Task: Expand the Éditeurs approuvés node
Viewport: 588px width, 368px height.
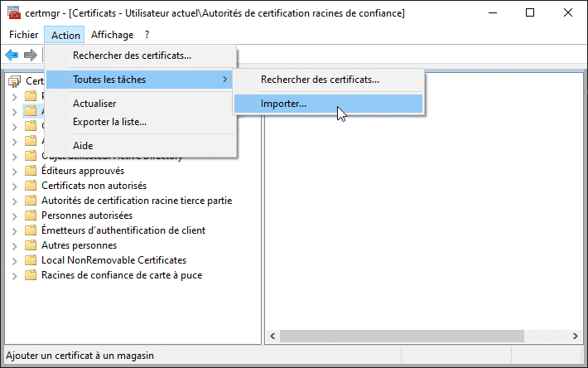Action: click(14, 171)
